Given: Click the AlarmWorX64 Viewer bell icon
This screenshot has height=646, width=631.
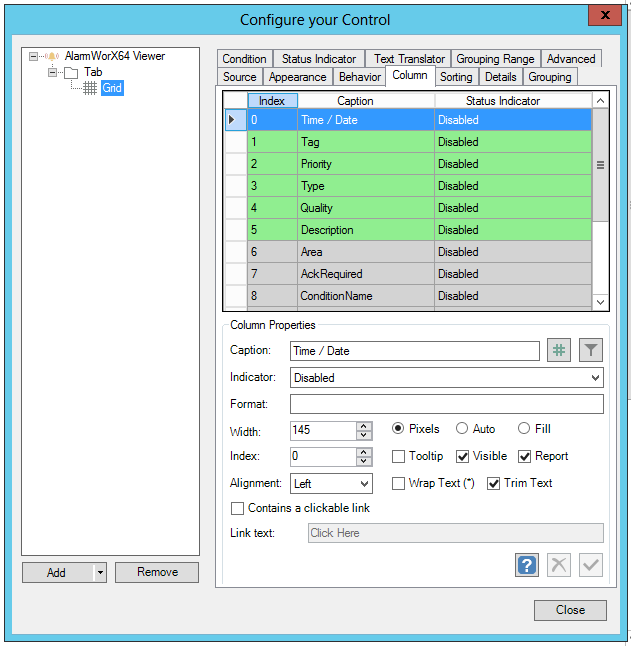Looking at the screenshot, I should pos(52,56).
